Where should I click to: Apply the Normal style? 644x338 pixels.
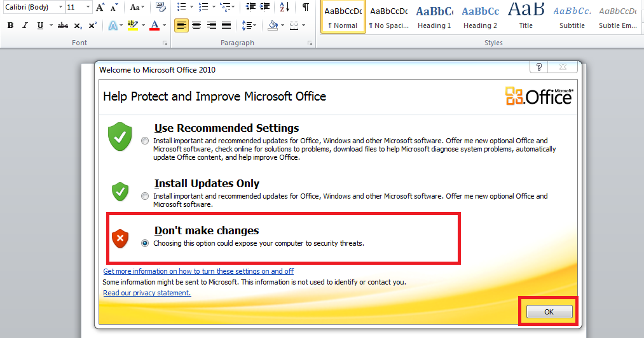coord(343,17)
